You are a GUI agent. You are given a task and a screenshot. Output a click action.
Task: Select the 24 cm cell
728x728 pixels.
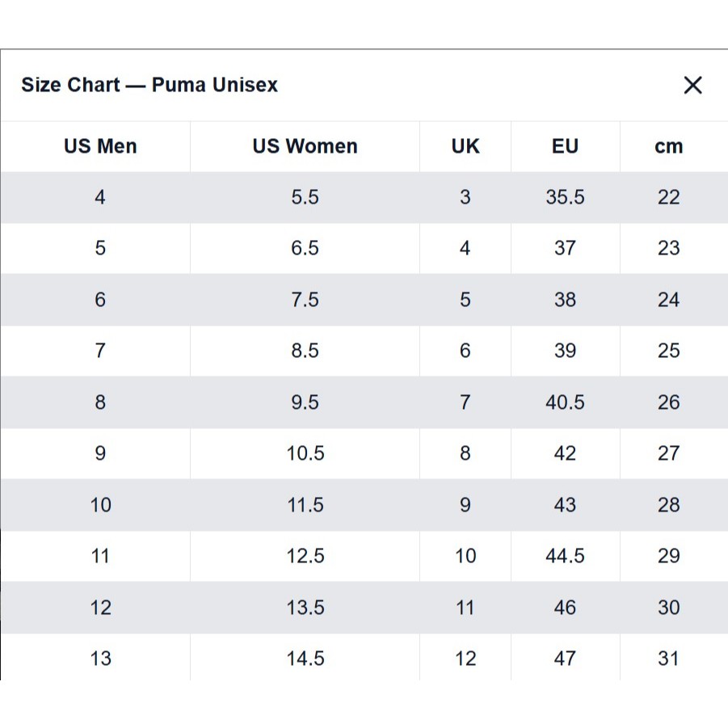668,300
